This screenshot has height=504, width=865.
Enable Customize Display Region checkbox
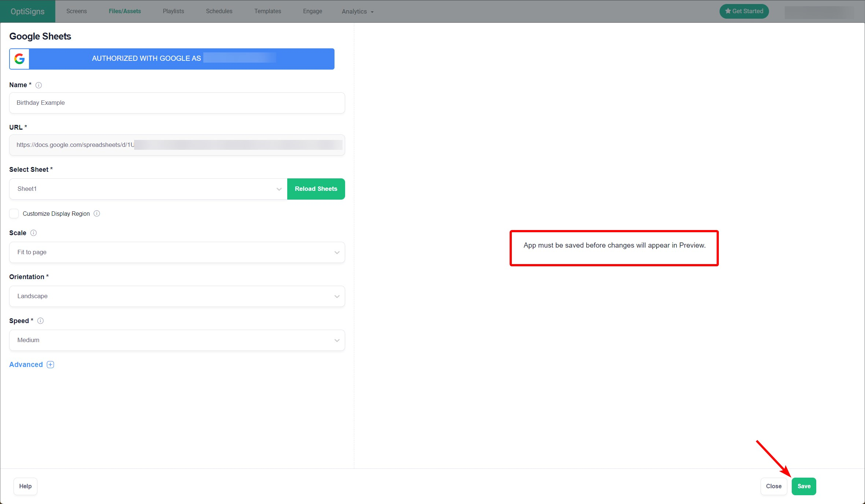14,214
